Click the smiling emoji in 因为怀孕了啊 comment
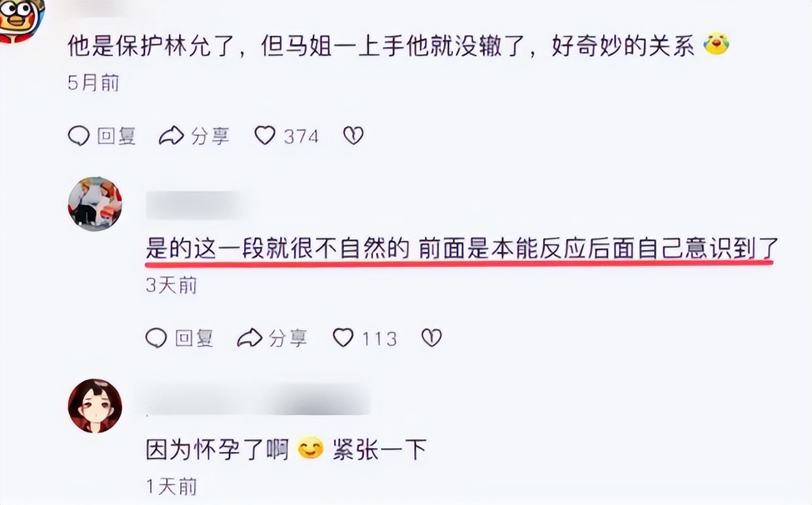Image resolution: width=812 pixels, height=505 pixels. 310,449
